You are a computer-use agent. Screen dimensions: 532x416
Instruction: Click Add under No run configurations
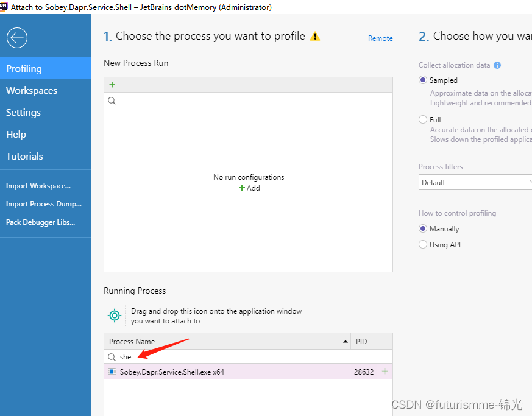point(249,188)
